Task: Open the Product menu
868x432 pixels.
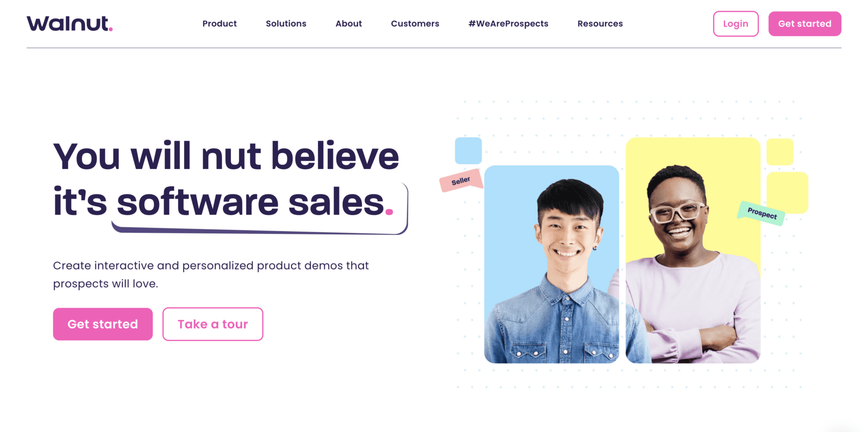Action: [x=219, y=23]
